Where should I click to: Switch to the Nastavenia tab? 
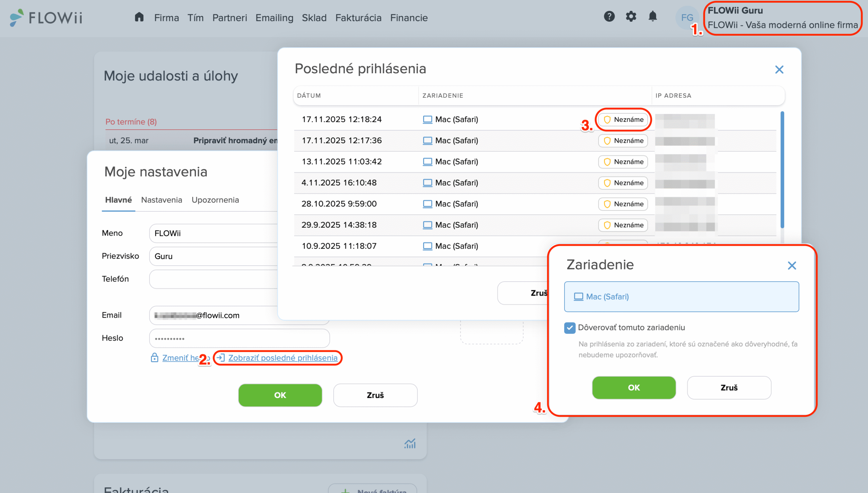(161, 200)
